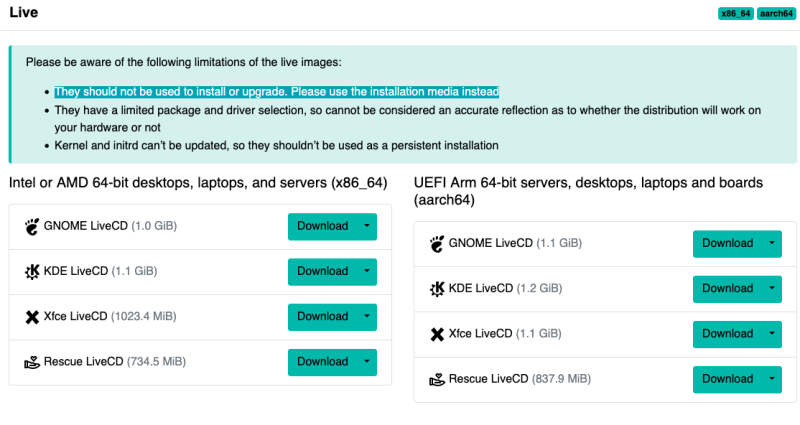Download the aarch64 KDE LiveCD image
Image resolution: width=800 pixels, height=425 pixels.
click(727, 288)
